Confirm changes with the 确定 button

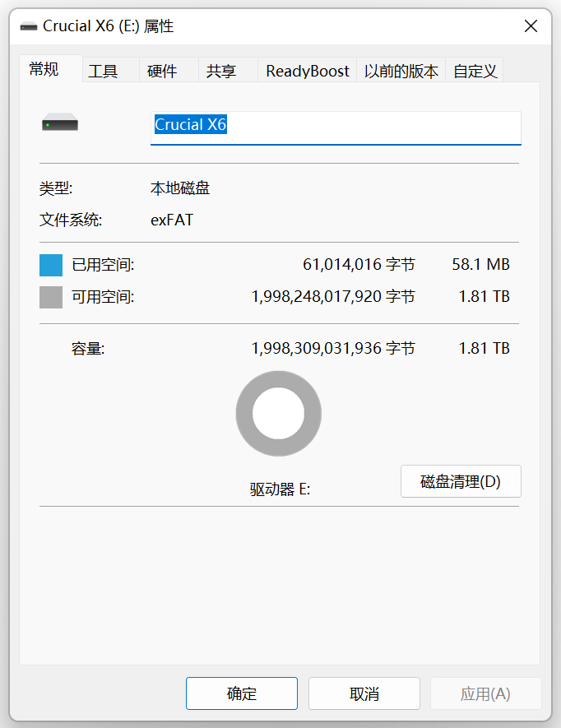coord(241,693)
